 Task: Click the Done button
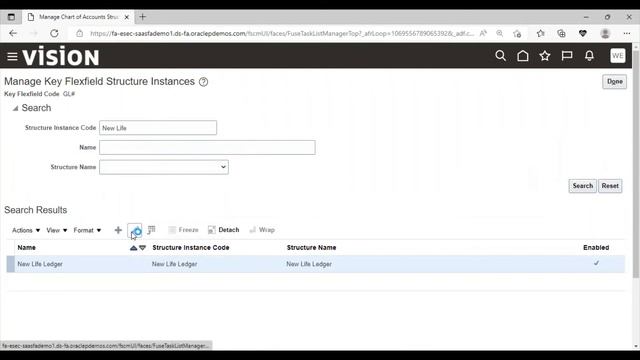click(x=614, y=82)
